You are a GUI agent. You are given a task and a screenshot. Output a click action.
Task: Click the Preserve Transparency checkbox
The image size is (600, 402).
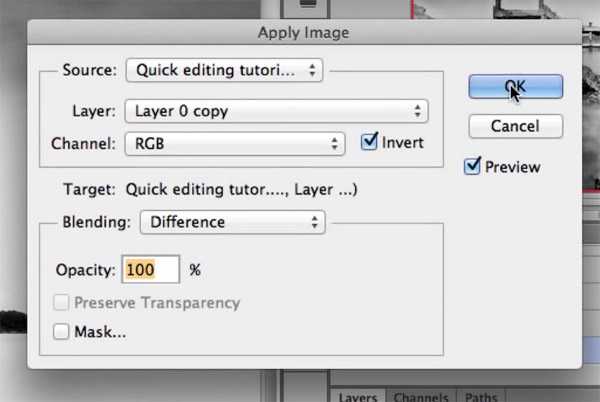point(63,303)
